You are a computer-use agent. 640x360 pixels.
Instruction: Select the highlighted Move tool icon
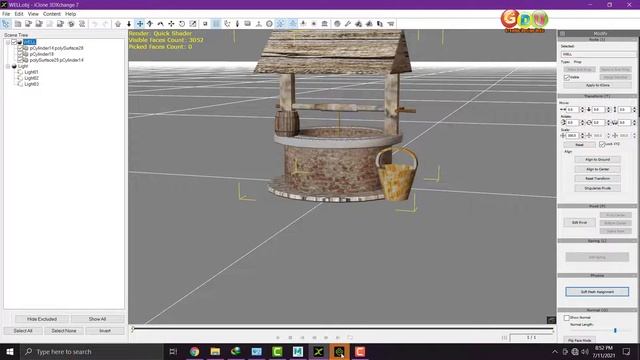click(x=140, y=24)
